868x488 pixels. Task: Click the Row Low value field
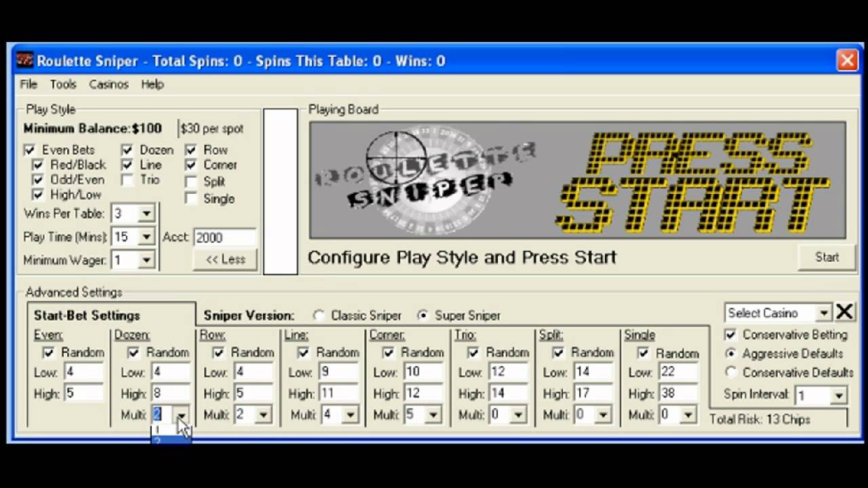click(252, 372)
